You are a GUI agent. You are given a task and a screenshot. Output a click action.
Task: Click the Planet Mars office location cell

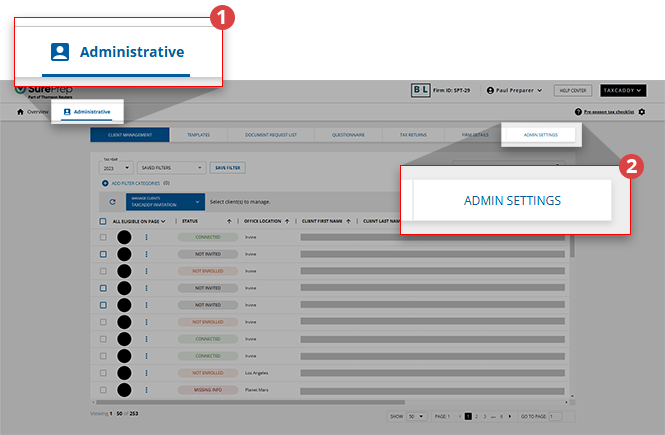tap(257, 390)
